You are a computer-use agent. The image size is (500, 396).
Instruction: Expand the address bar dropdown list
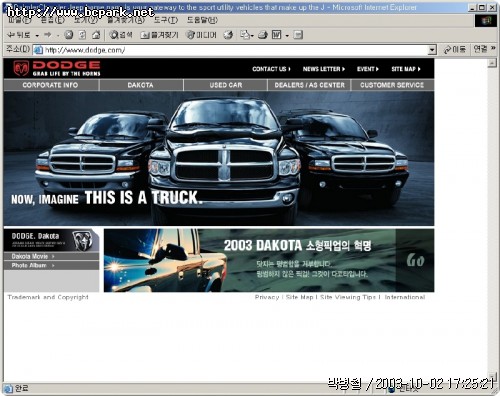click(432, 50)
